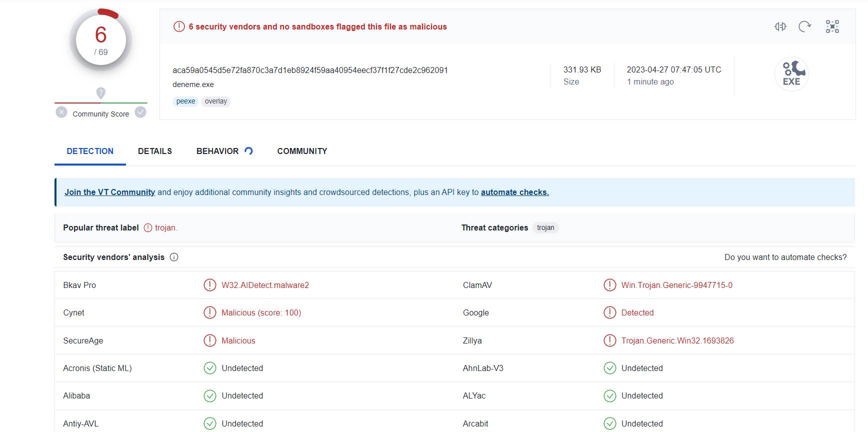Viewport: 868px width, 432px height.
Task: Click the info icon beside Security vendors' analysis
Action: pos(174,257)
